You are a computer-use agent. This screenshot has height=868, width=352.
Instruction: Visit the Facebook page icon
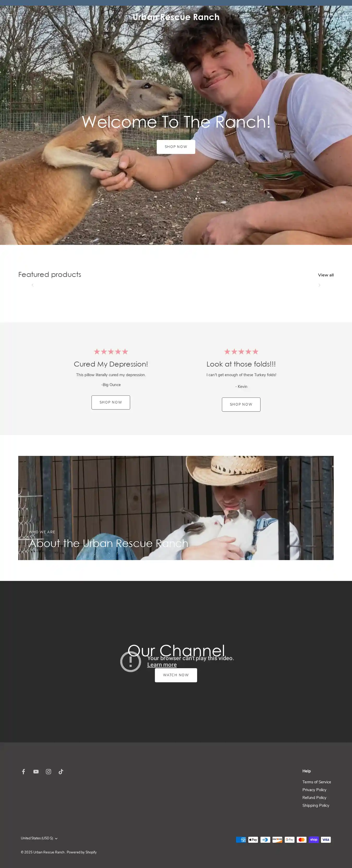(24, 771)
